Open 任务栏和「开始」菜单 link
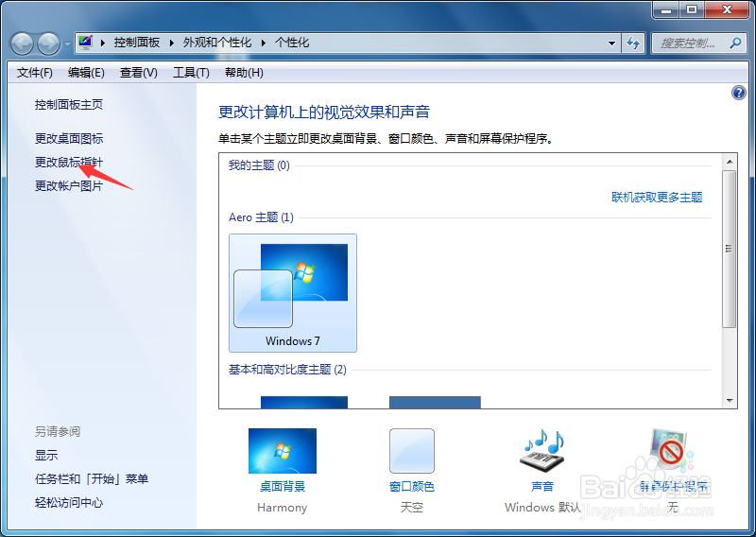The width and height of the screenshot is (756, 537). (92, 478)
